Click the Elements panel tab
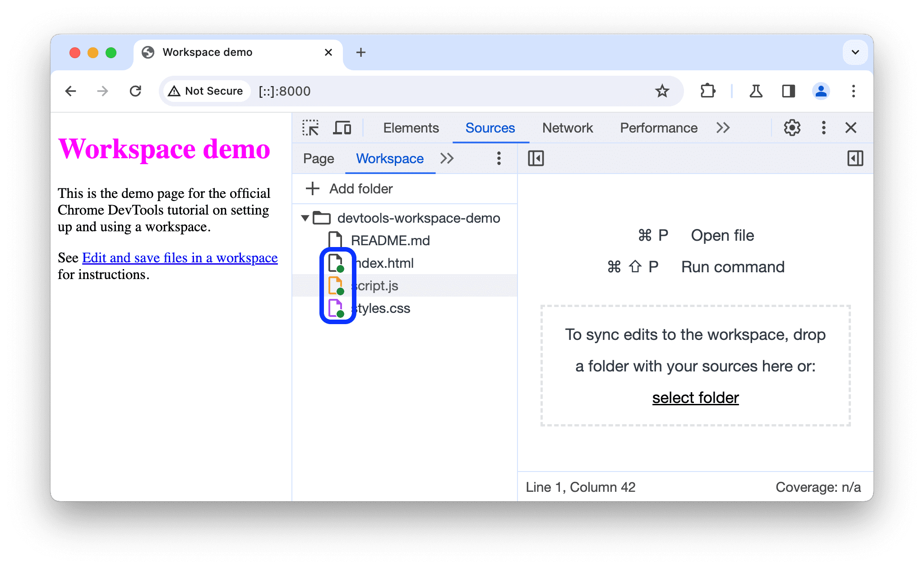This screenshot has width=924, height=568. pyautogui.click(x=409, y=128)
